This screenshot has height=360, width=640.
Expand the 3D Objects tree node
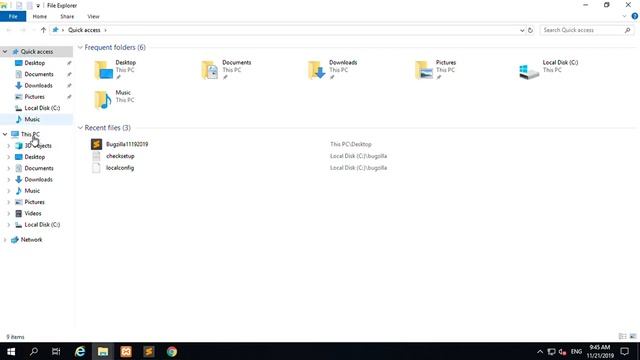pyautogui.click(x=9, y=146)
